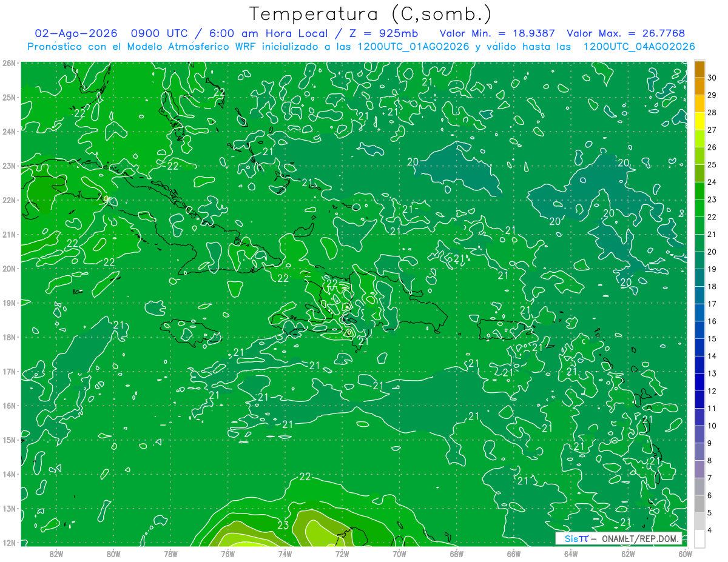Viewport: 728px width, 562px height.
Task: Click the '13N' latitude label
Action: [9, 508]
